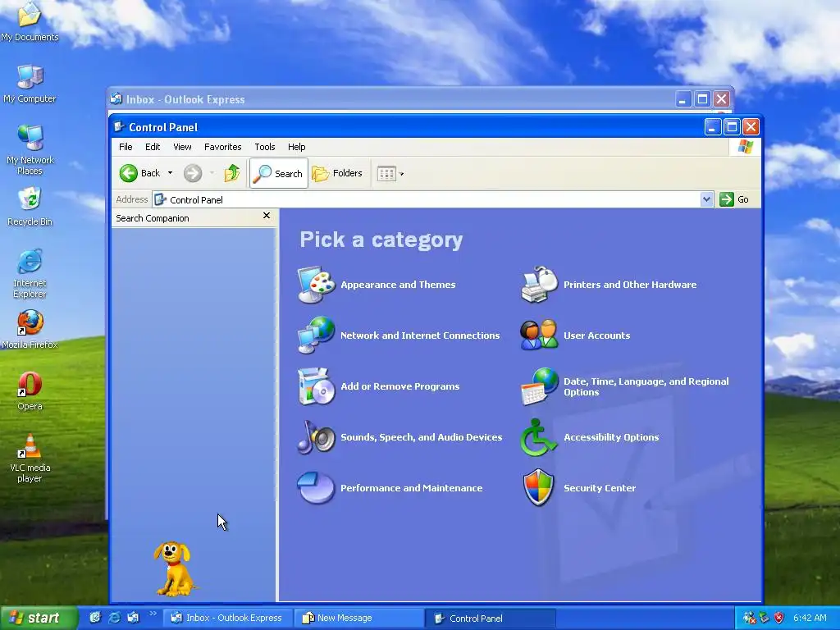Click the Control Panel taskbar button

point(491,618)
